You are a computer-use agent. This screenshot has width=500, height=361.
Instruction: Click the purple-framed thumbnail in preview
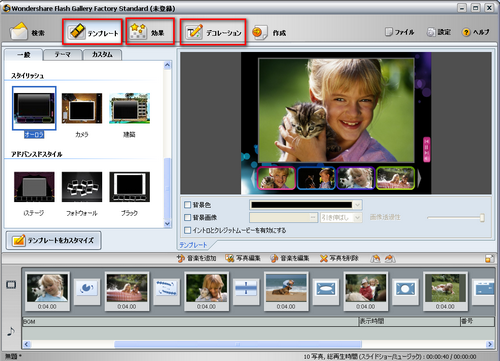tap(356, 178)
